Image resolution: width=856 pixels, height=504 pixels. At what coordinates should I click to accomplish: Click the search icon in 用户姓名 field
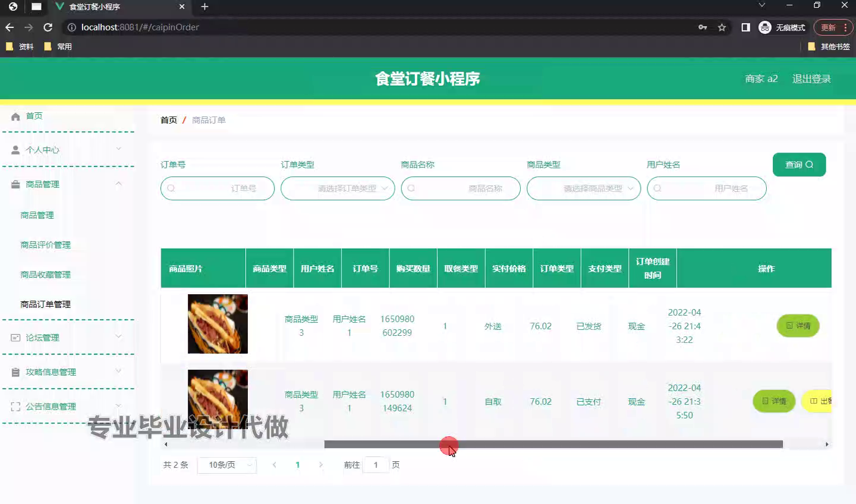(x=657, y=188)
